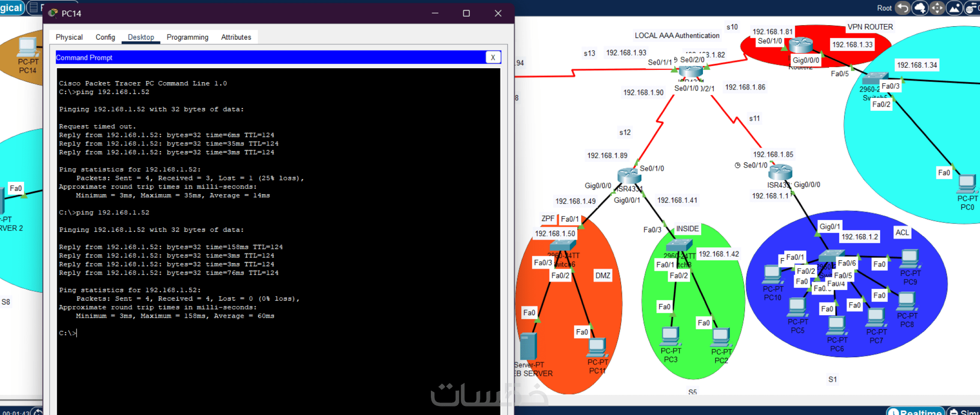
Task: Select the PC9 computer icon
Action: pos(910,259)
